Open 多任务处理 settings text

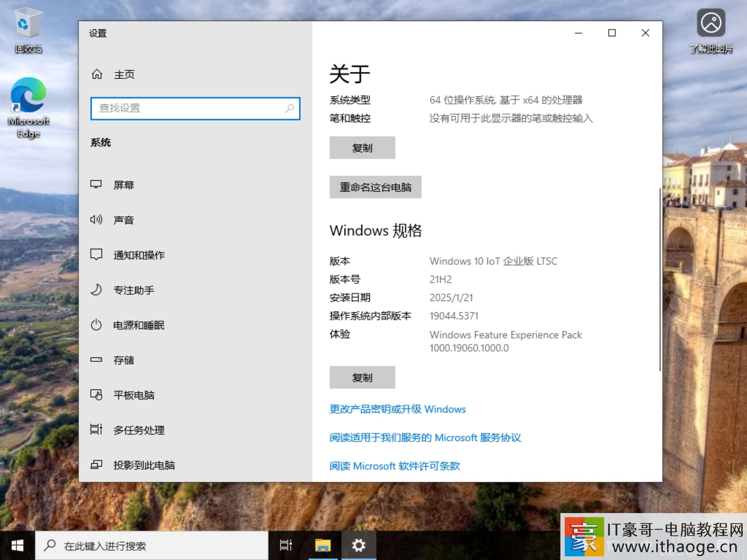pos(139,430)
